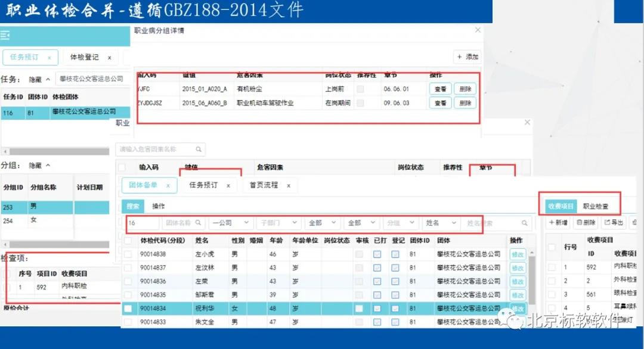Close the 任务预订 tab in upper-left window

[x=49, y=58]
